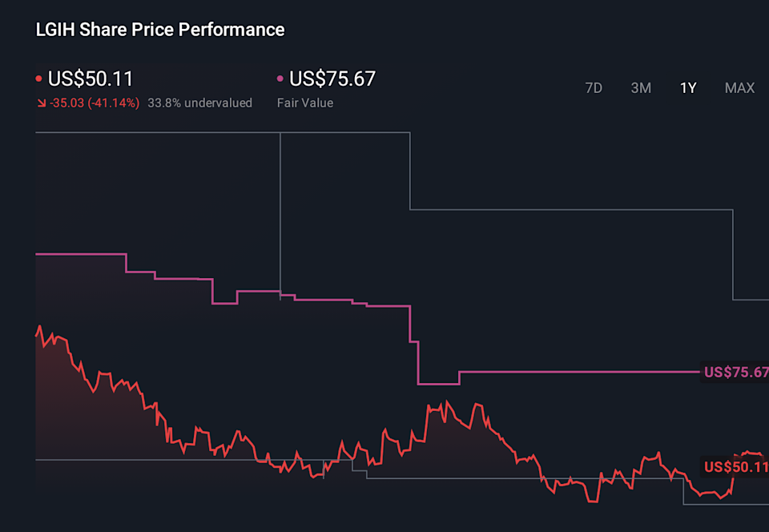Click the LGIH Share Price Performance title
Viewport: 769px width, 532px height.
pos(159,30)
